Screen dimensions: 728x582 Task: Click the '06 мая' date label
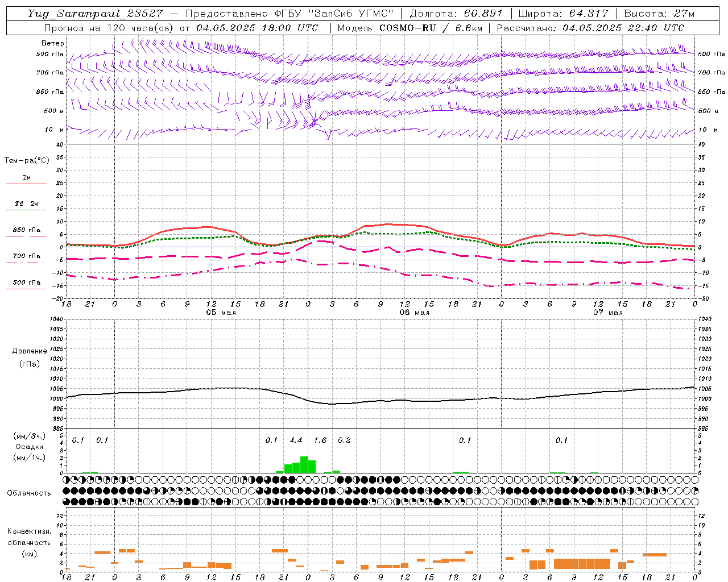[x=414, y=313]
